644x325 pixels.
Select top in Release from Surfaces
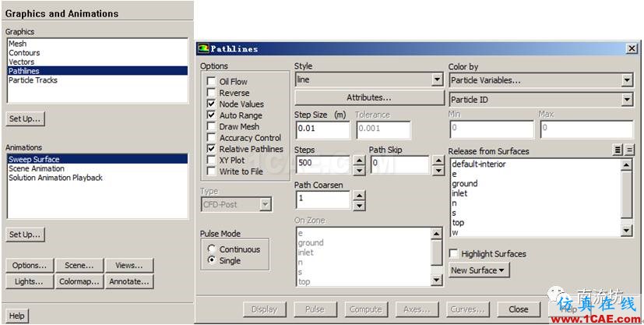pos(536,223)
